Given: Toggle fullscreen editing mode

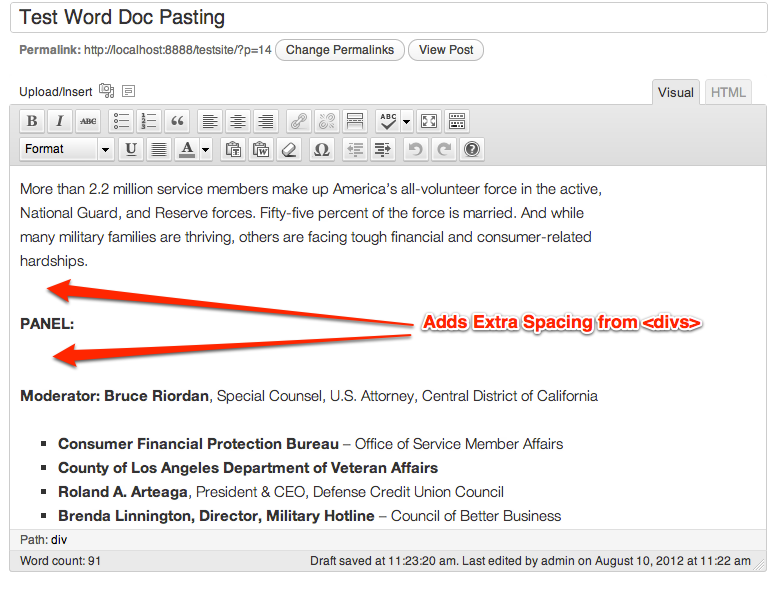Looking at the screenshot, I should pyautogui.click(x=429, y=121).
